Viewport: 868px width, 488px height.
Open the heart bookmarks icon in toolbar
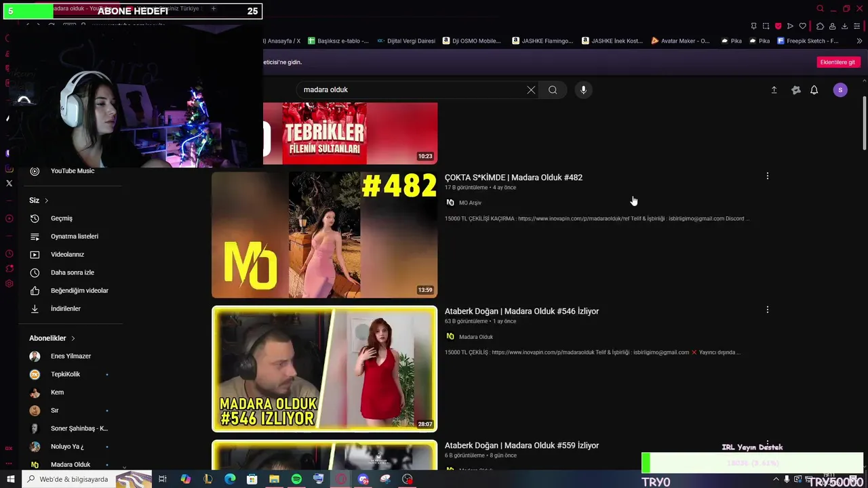pos(802,26)
